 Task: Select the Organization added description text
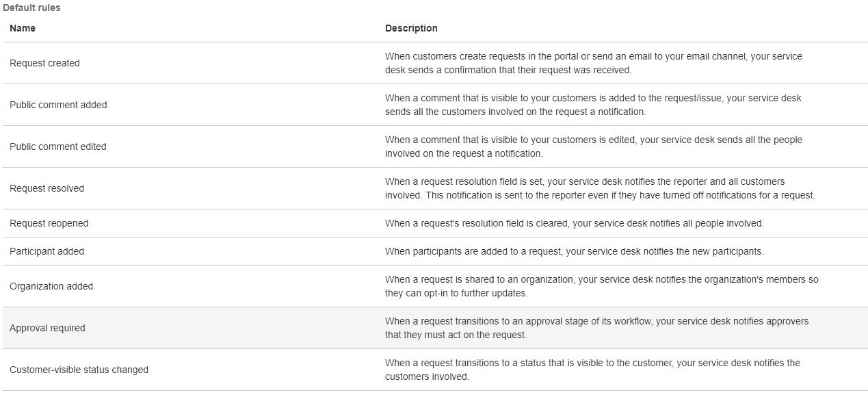click(x=602, y=286)
